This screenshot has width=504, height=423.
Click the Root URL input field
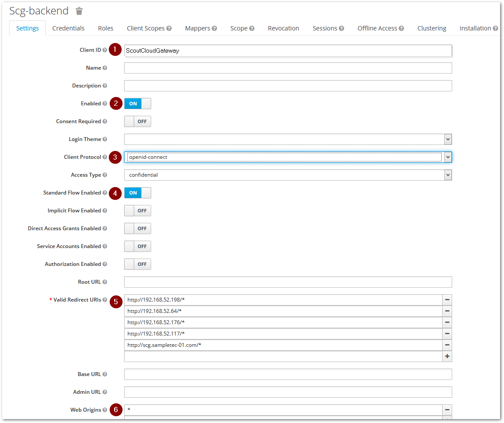point(288,282)
